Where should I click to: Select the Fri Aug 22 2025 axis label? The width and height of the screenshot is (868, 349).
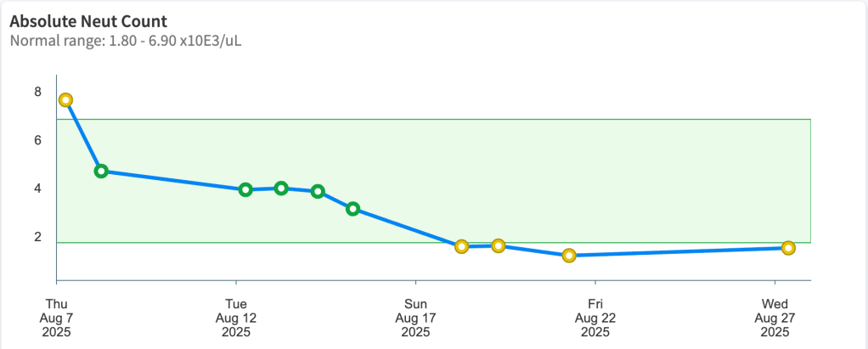(595, 318)
